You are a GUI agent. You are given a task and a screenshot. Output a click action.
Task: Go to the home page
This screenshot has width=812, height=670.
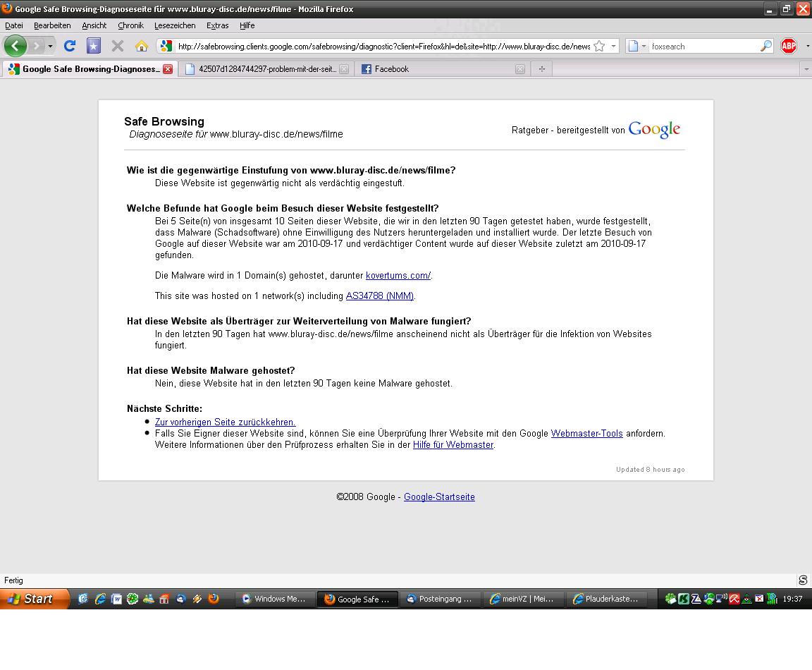(x=142, y=46)
